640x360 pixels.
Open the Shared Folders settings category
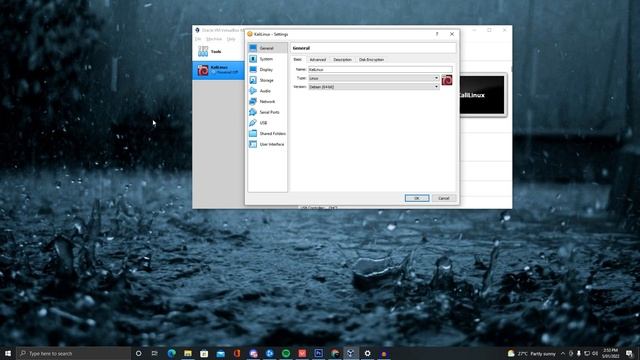click(x=267, y=133)
